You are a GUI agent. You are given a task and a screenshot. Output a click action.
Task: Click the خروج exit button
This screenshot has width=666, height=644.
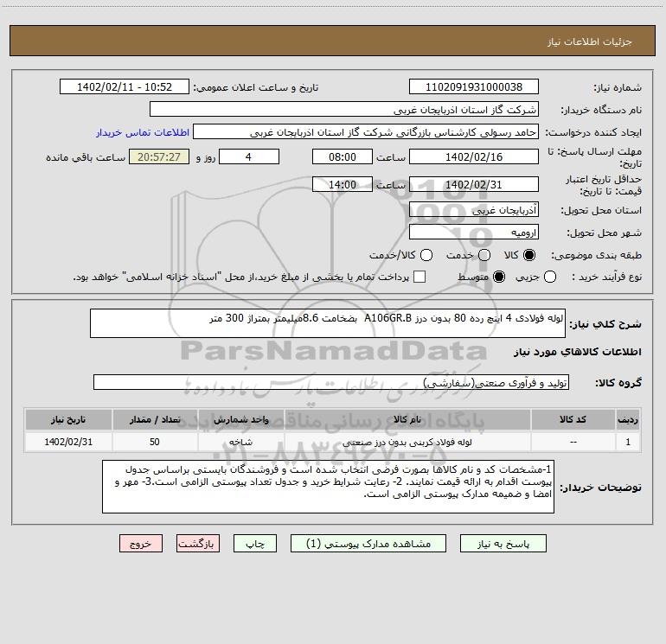(x=141, y=544)
